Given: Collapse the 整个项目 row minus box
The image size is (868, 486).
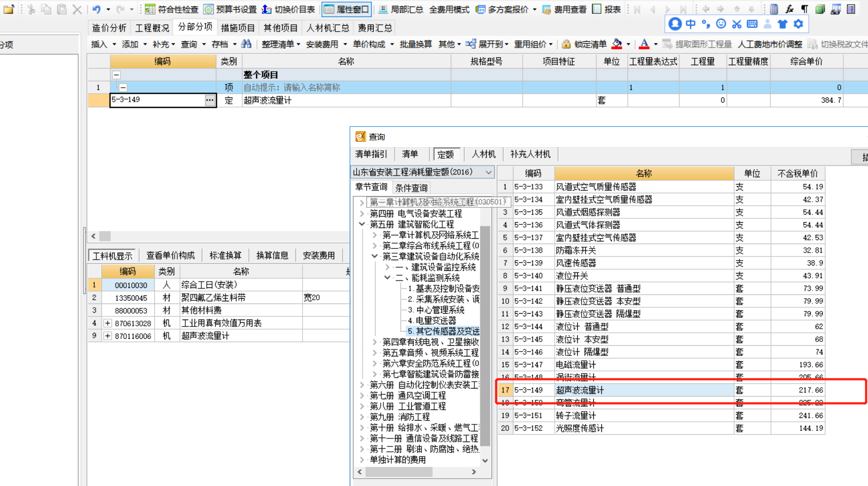Looking at the screenshot, I should click(116, 75).
